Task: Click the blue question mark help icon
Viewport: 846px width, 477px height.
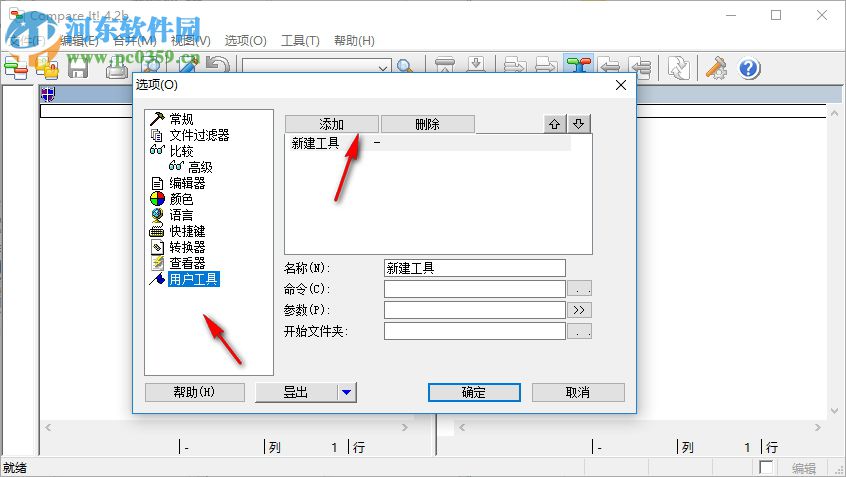Action: [x=749, y=69]
